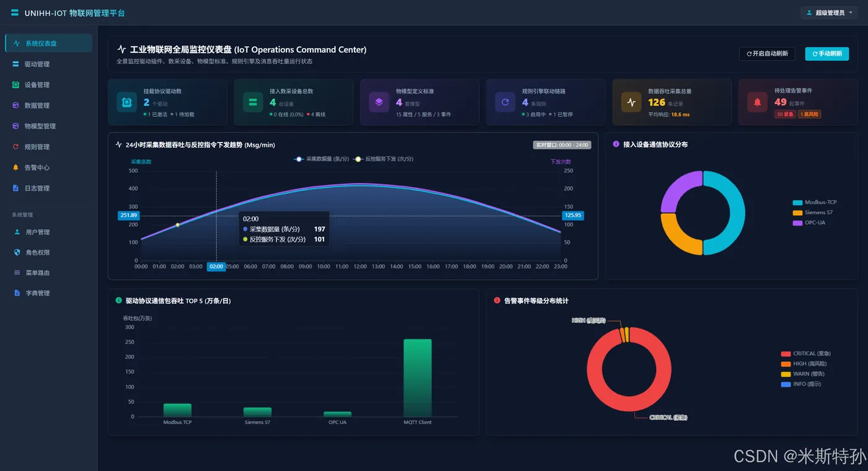Toggle the sidebar hamburger icon beside UNIHH-IOT
Viewport: 868px width, 471px height.
click(x=15, y=12)
